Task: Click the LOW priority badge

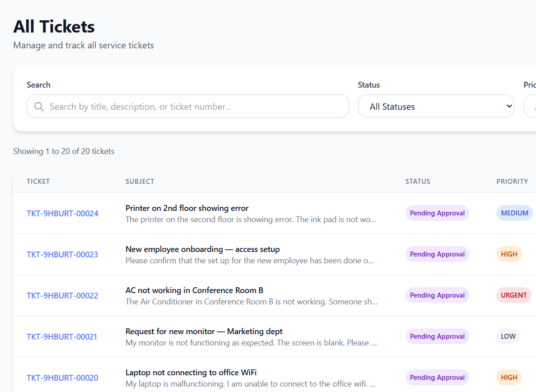Action: pos(508,336)
